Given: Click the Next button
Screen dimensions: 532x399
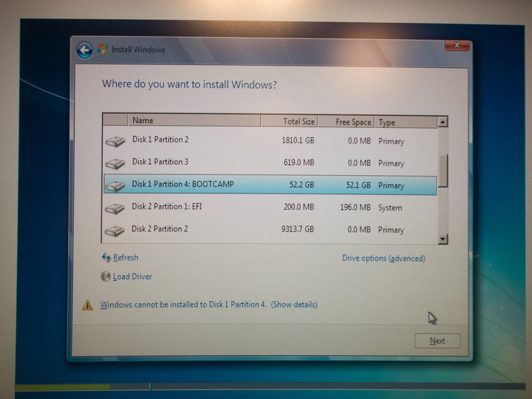Looking at the screenshot, I should [437, 341].
